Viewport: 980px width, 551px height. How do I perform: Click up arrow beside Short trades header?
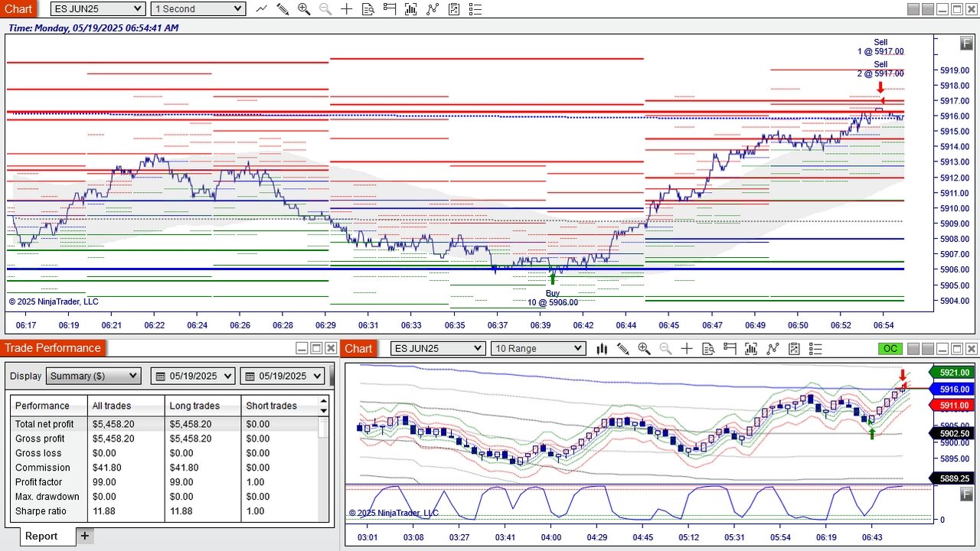click(324, 400)
